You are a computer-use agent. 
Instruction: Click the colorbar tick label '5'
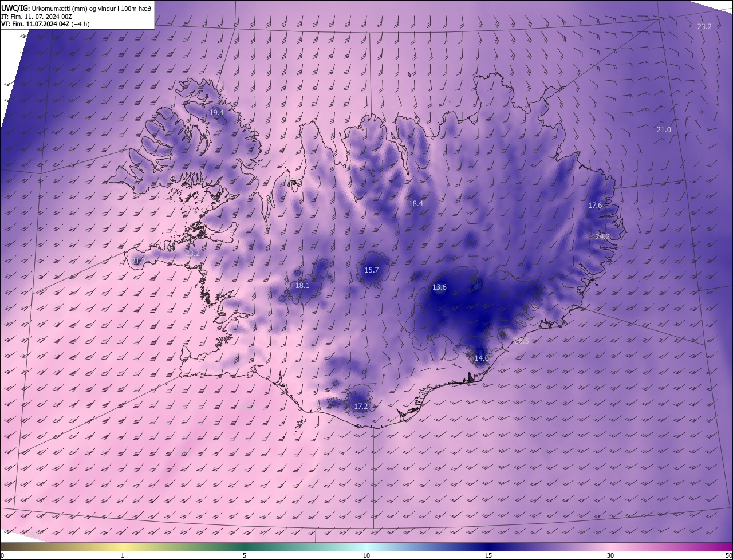(245, 556)
